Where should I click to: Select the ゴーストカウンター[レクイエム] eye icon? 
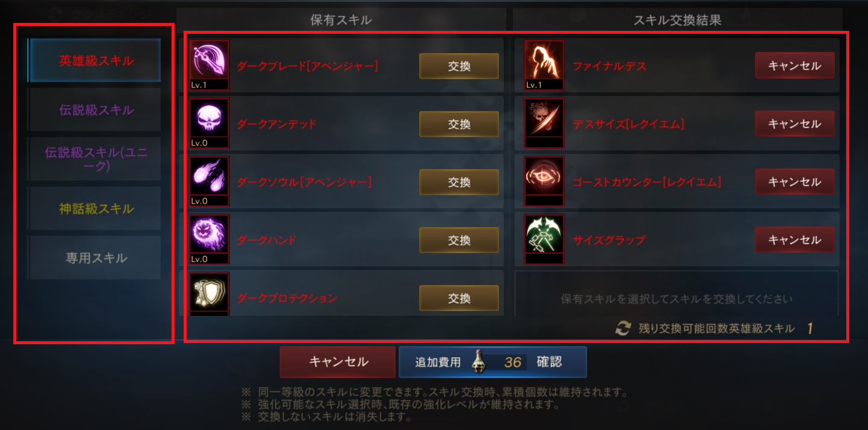(544, 181)
